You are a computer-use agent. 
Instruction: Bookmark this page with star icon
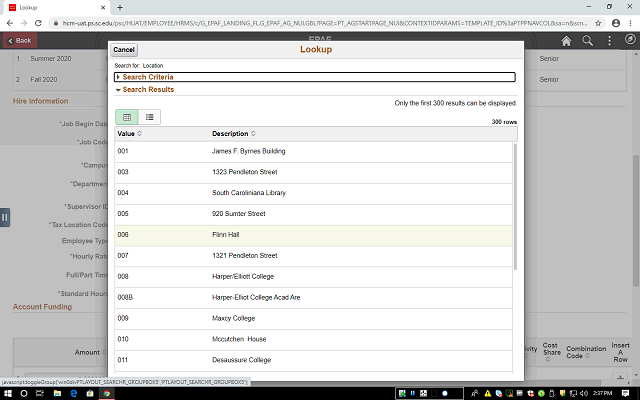[598, 23]
